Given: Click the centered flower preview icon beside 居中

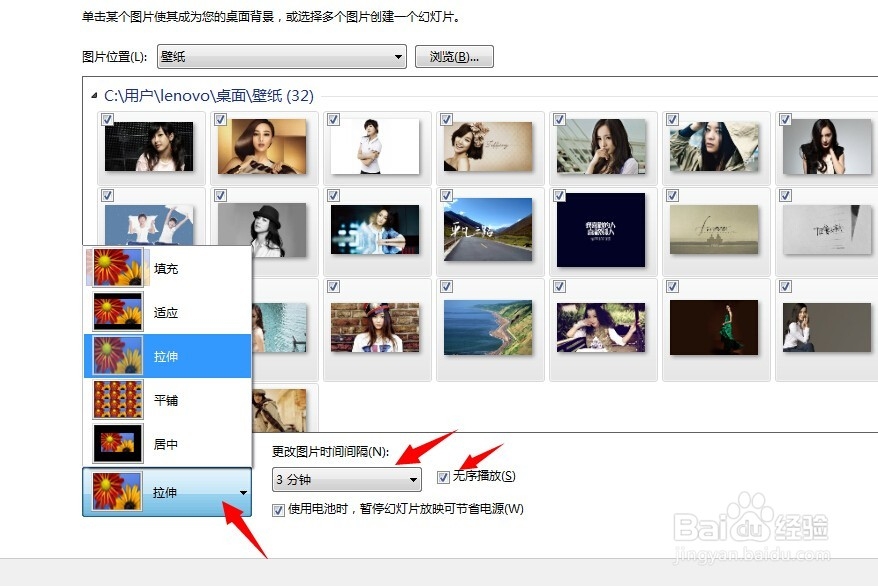Looking at the screenshot, I should [x=117, y=444].
